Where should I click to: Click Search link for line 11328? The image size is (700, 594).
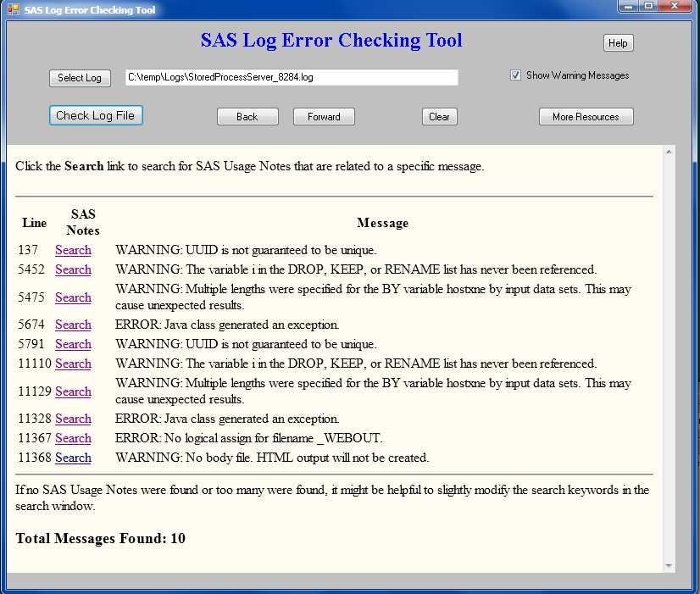pyautogui.click(x=73, y=419)
